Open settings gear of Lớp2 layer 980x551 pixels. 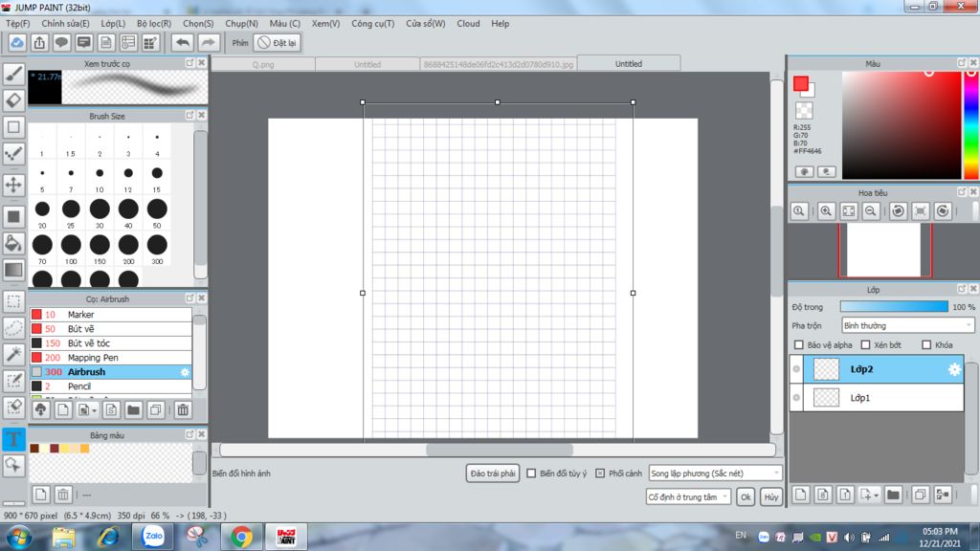[954, 369]
